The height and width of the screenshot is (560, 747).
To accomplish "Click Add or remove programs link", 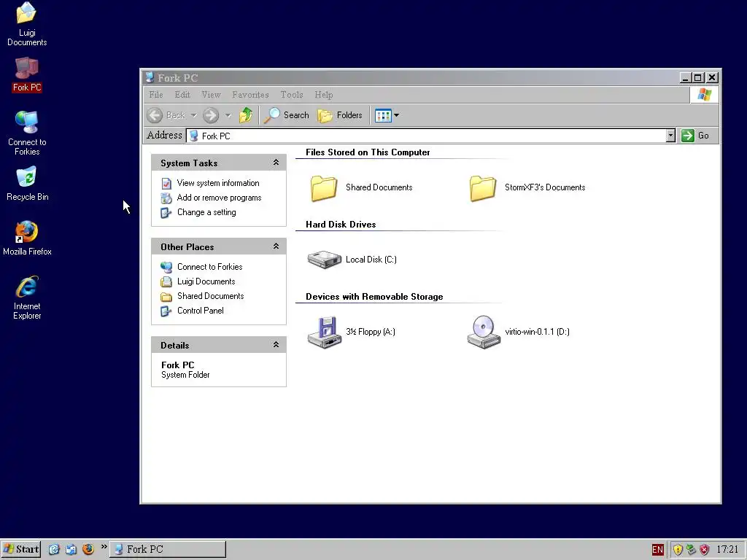I will pyautogui.click(x=219, y=198).
